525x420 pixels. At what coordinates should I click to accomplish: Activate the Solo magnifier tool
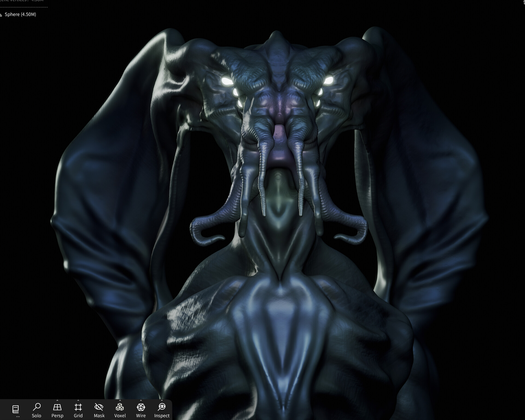(36, 407)
